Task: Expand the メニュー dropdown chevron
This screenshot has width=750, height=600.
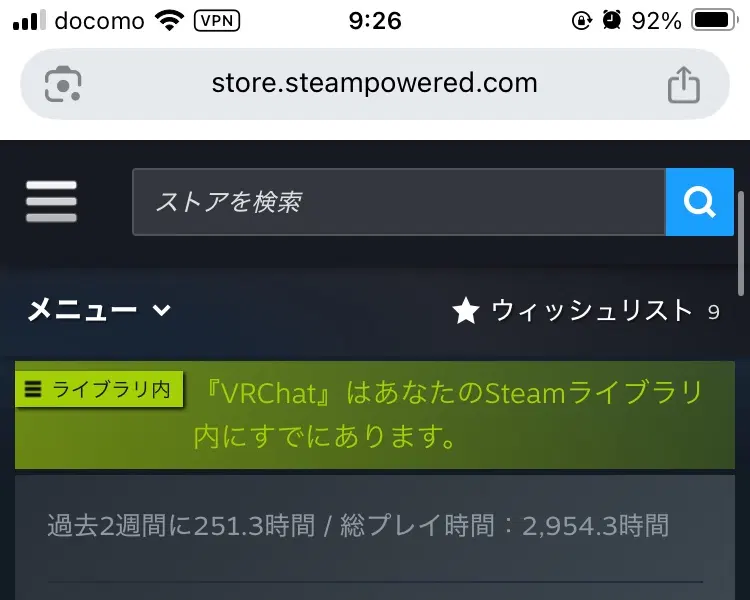Action: [x=162, y=311]
